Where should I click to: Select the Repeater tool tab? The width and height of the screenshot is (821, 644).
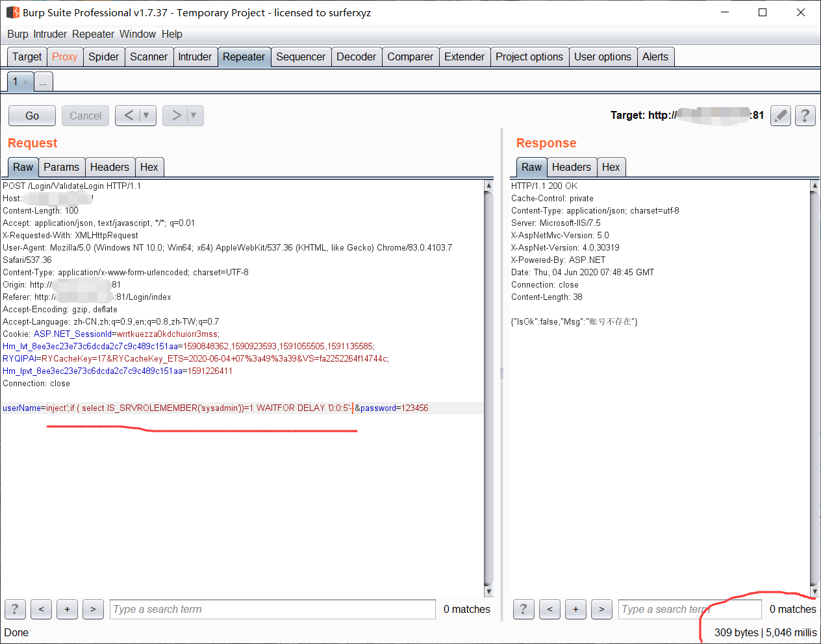click(244, 56)
